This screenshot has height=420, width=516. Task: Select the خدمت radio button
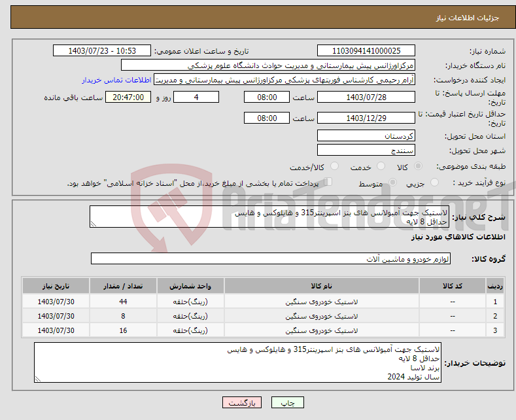tap(381, 166)
